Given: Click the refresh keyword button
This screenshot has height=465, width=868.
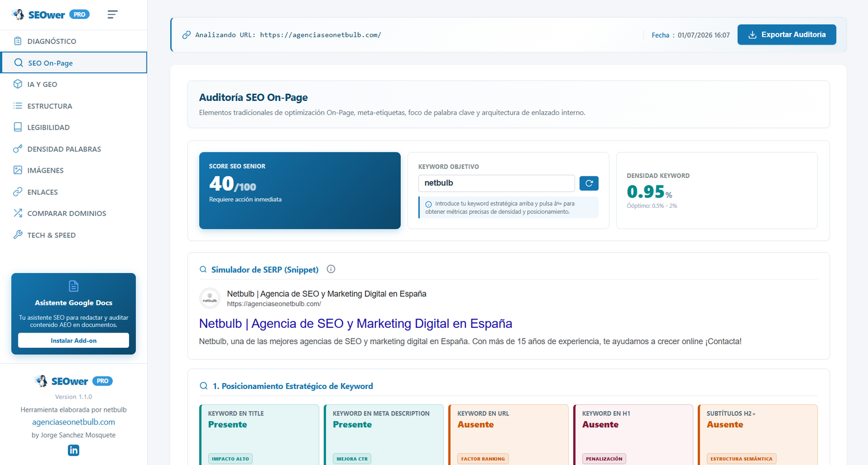Looking at the screenshot, I should [589, 183].
